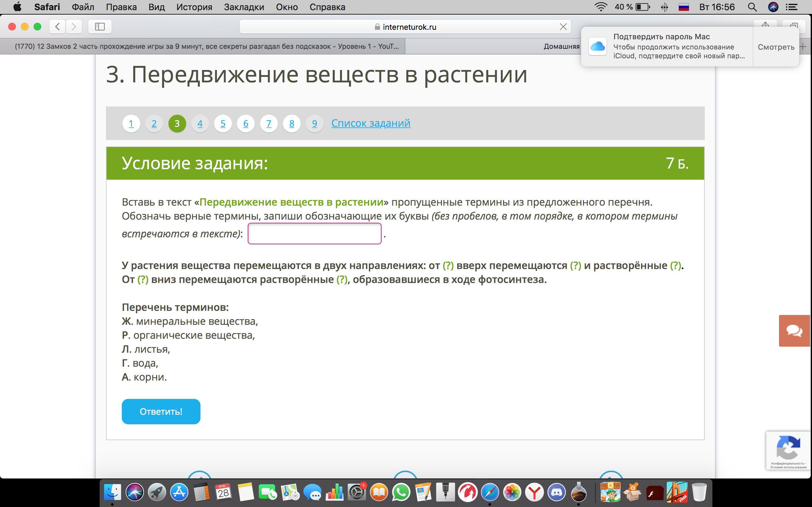Viewport: 812px width, 507px height.
Task: Switch to the 12 Замков YouTube tab
Action: [x=206, y=46]
